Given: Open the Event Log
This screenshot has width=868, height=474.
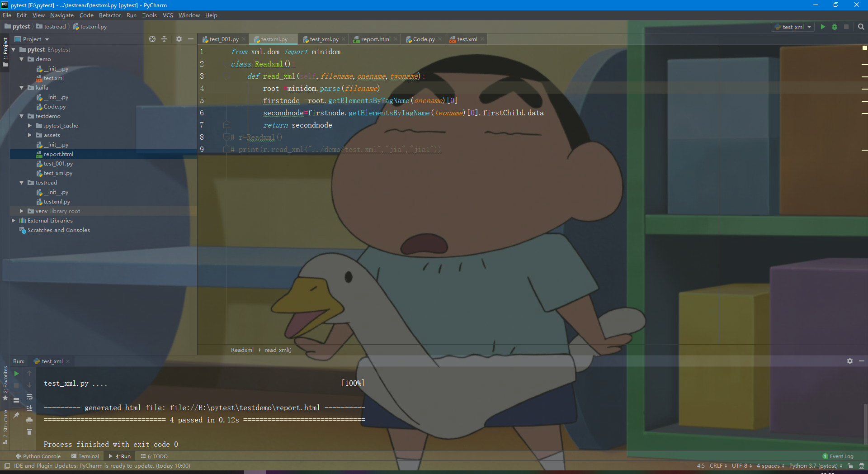Looking at the screenshot, I should (838, 456).
